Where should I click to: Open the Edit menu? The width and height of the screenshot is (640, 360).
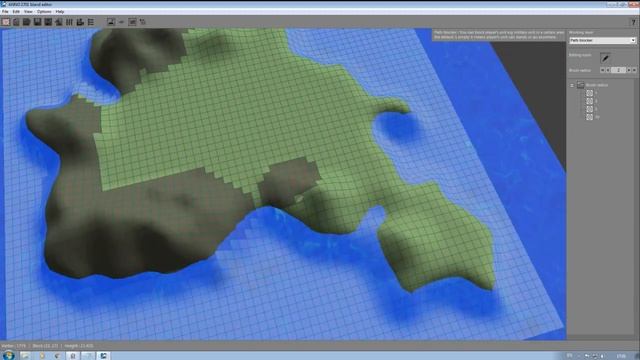[x=16, y=12]
